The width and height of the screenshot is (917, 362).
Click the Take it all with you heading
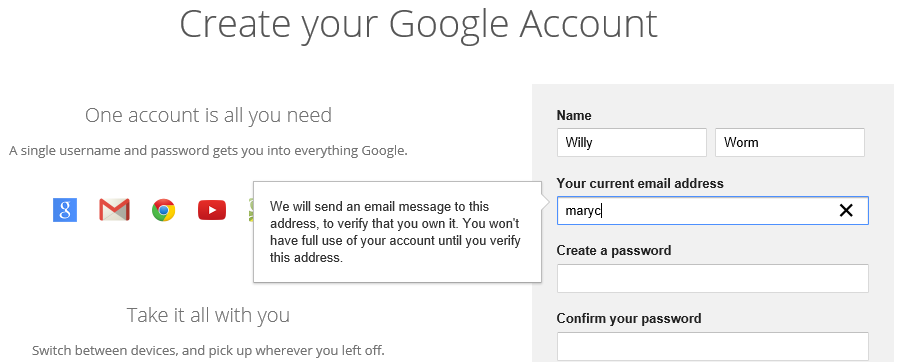pyautogui.click(x=208, y=315)
